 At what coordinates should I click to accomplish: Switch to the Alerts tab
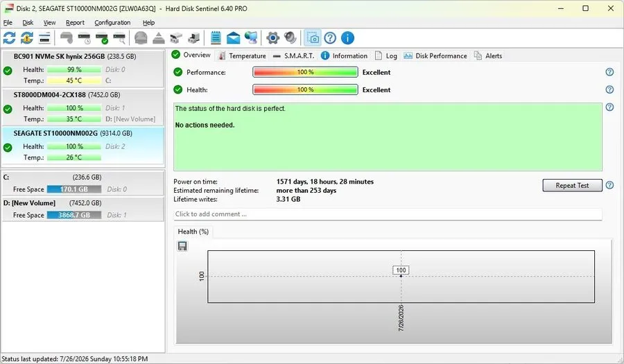[488, 55]
